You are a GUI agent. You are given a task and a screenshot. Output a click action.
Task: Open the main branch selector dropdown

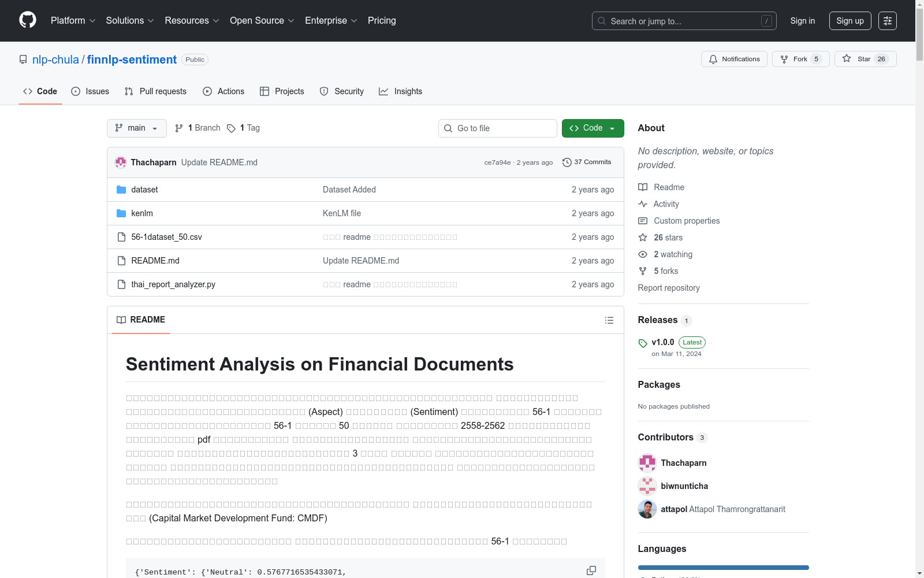[x=137, y=128]
